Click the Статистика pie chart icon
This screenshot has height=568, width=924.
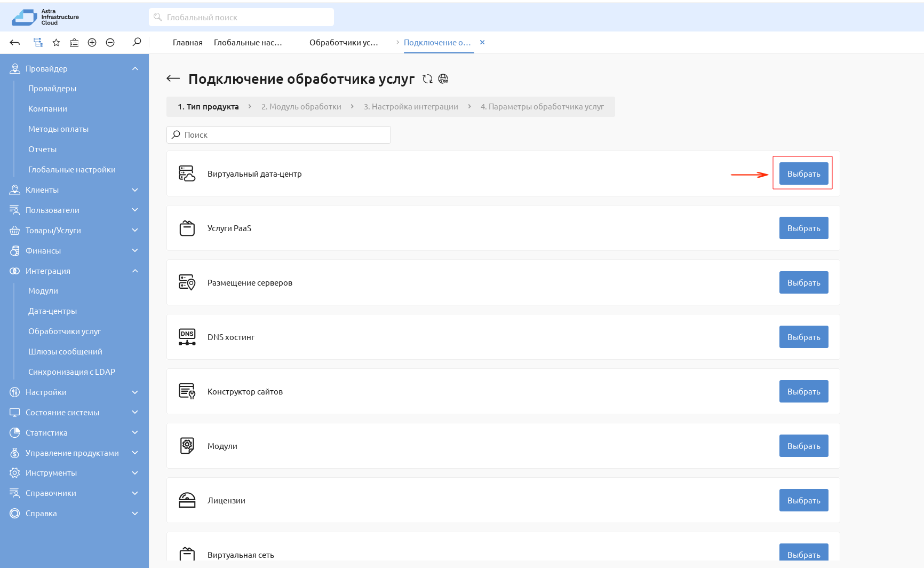click(15, 432)
